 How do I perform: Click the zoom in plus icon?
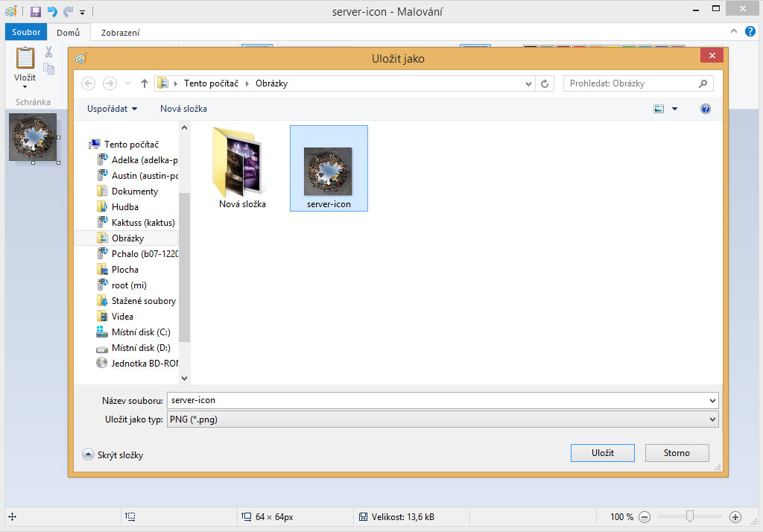[x=735, y=516]
